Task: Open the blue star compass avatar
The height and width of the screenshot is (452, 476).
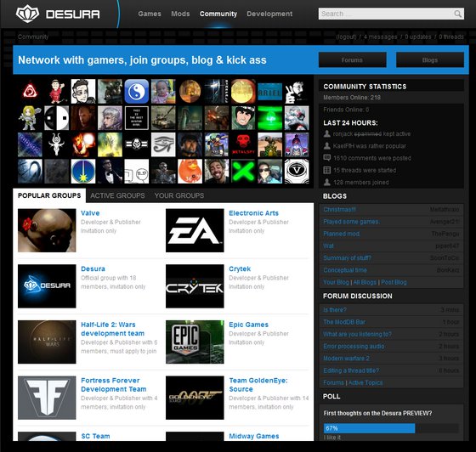Action: point(83,172)
